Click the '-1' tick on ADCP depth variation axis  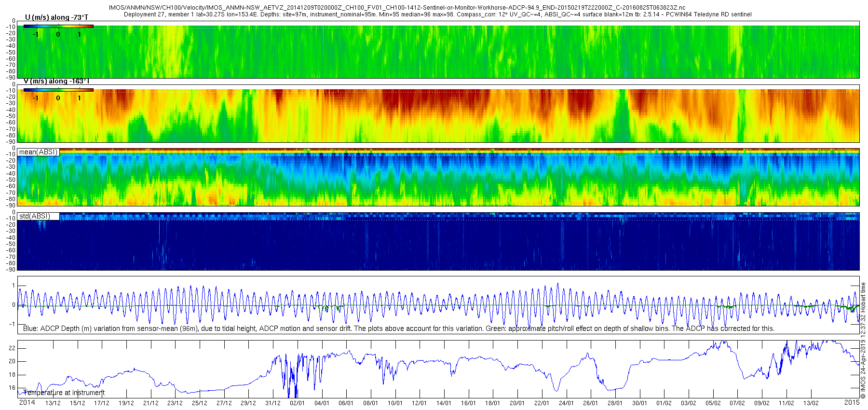click(x=13, y=324)
